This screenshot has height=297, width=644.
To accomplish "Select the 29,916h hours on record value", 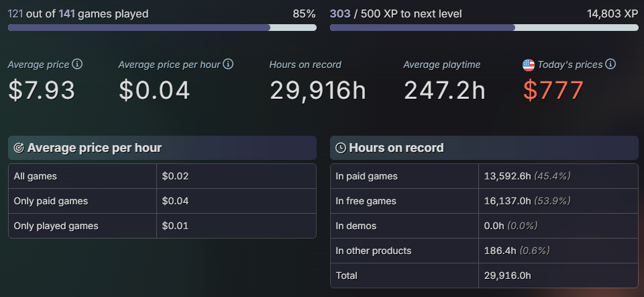I will coord(318,91).
